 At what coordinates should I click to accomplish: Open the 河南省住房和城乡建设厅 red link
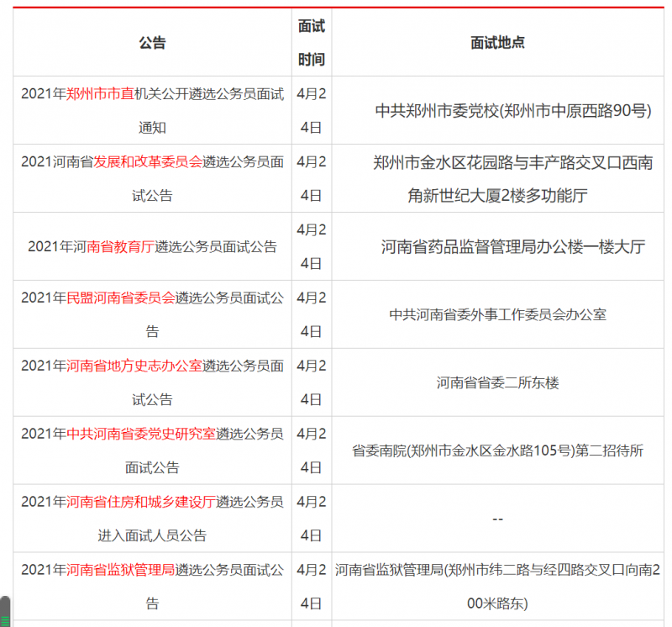click(x=141, y=502)
